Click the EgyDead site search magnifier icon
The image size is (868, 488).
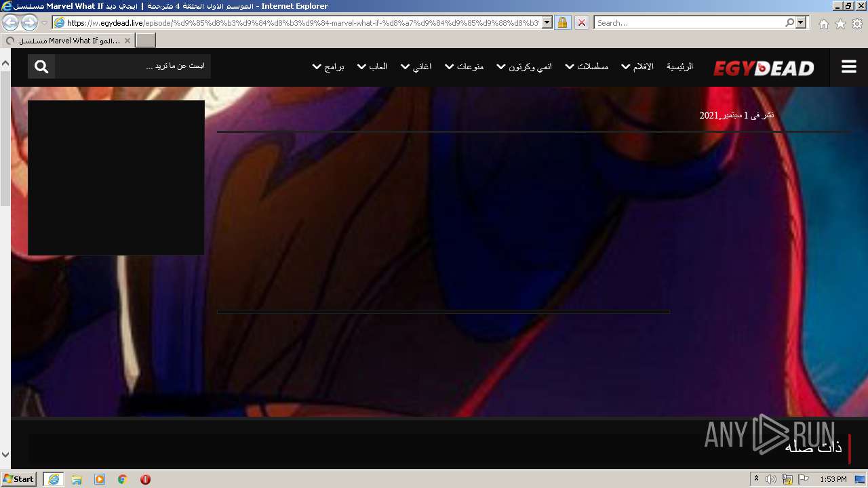[x=41, y=66]
